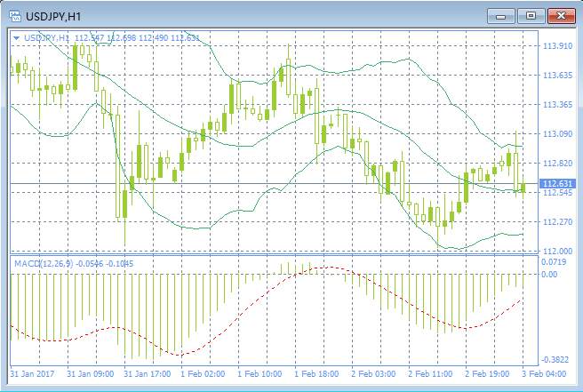Click the USDJPY,H1 window title text
Image resolution: width=583 pixels, height=392 pixels.
pyautogui.click(x=52, y=16)
